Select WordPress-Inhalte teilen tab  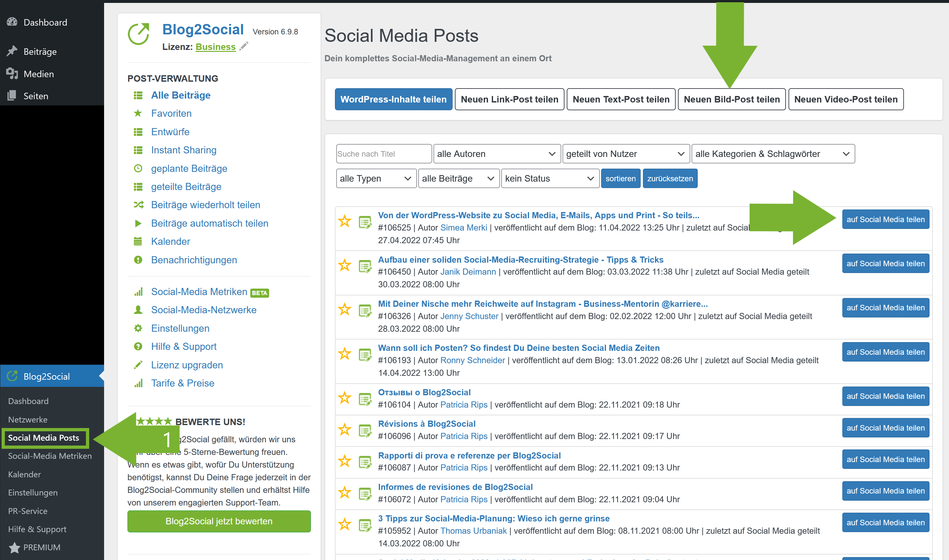tap(394, 99)
